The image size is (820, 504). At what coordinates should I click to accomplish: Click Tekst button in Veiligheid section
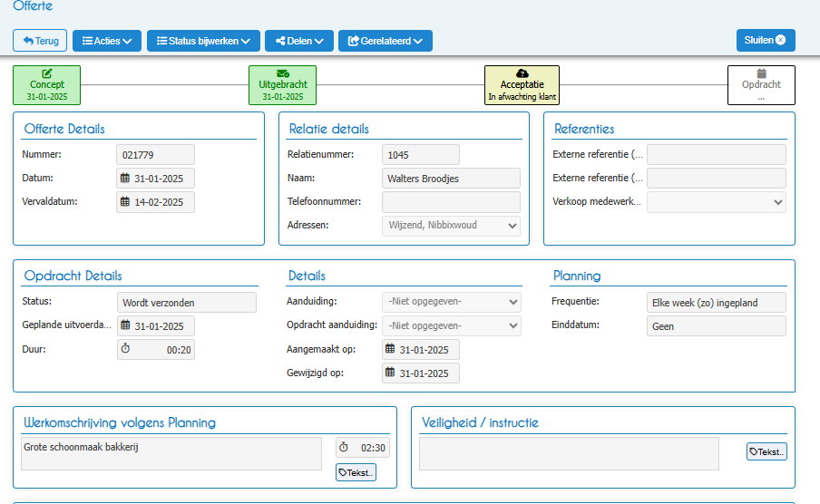tap(766, 451)
